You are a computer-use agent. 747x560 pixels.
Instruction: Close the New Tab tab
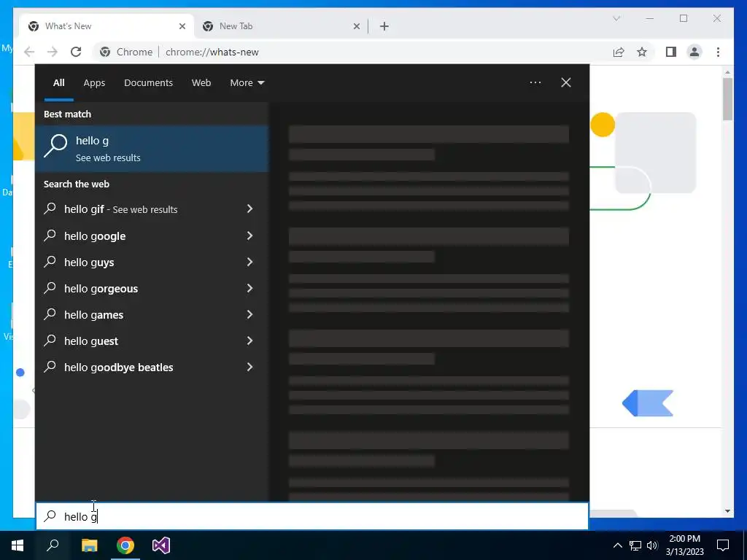[356, 26]
